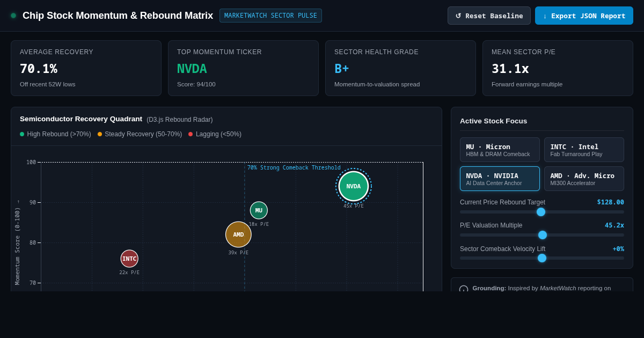This screenshot has height=338, width=644.
Task: Click the AMD bubble in the chart
Action: coord(238,234)
